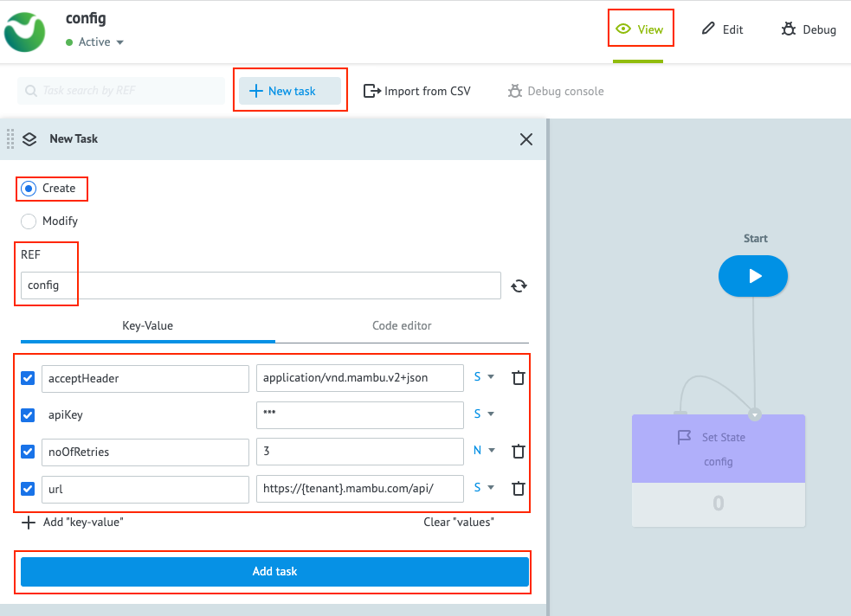Click the blue Start play node
The height and width of the screenshot is (616, 851).
pos(753,276)
